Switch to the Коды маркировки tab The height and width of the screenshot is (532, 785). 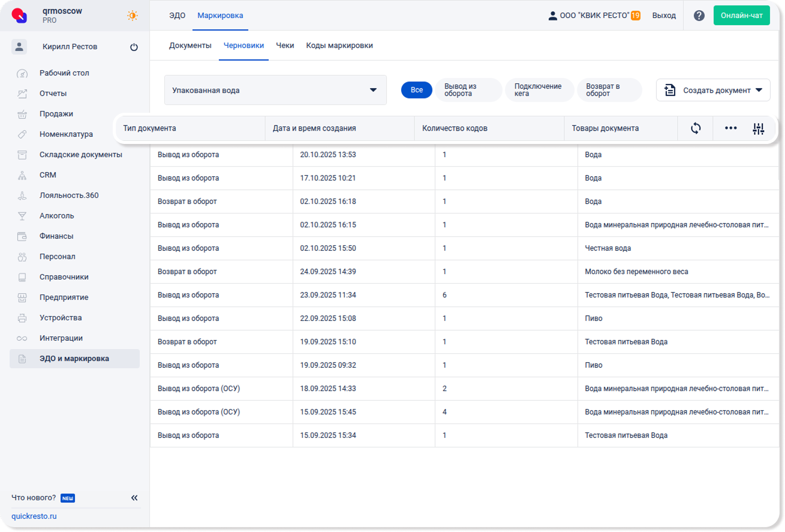point(339,46)
